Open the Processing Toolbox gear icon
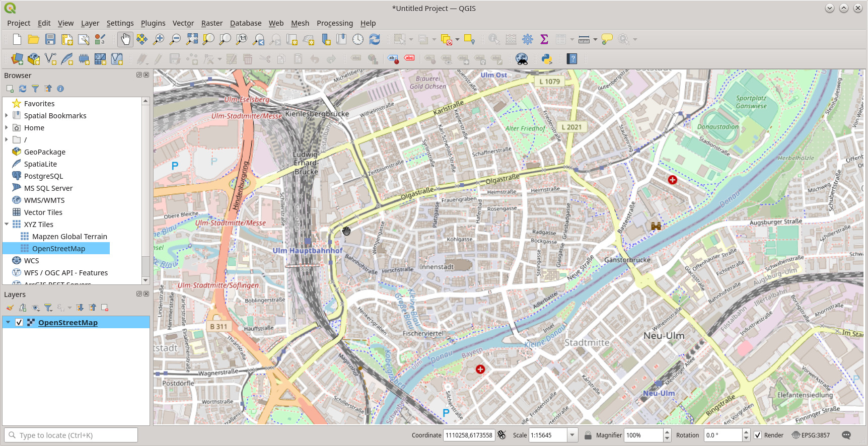This screenshot has height=446, width=868. tap(528, 39)
